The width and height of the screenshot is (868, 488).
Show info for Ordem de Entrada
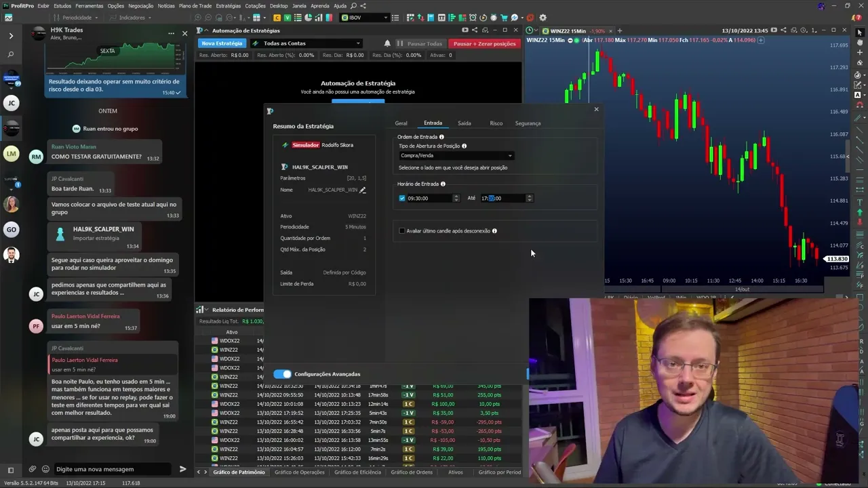441,137
